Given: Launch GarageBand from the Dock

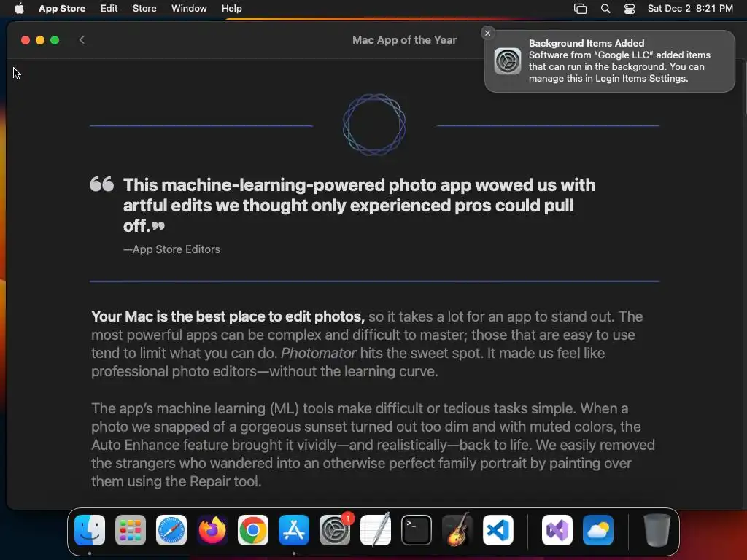Looking at the screenshot, I should click(457, 529).
